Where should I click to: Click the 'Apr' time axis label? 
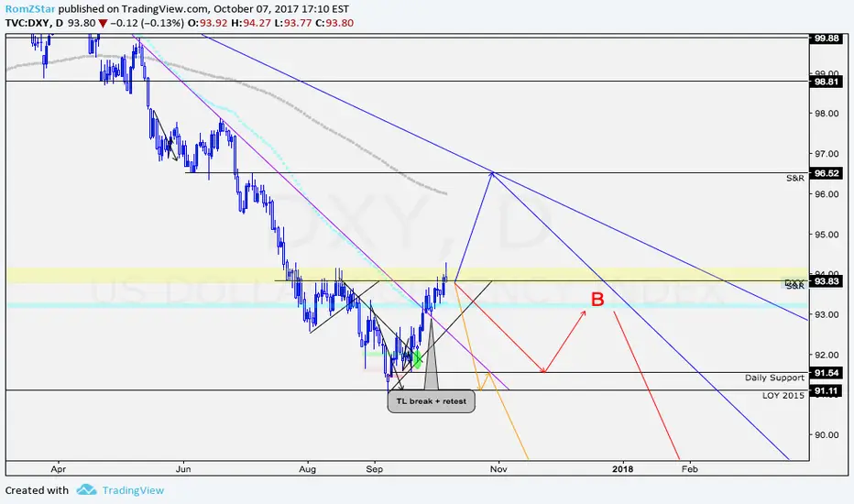59,469
